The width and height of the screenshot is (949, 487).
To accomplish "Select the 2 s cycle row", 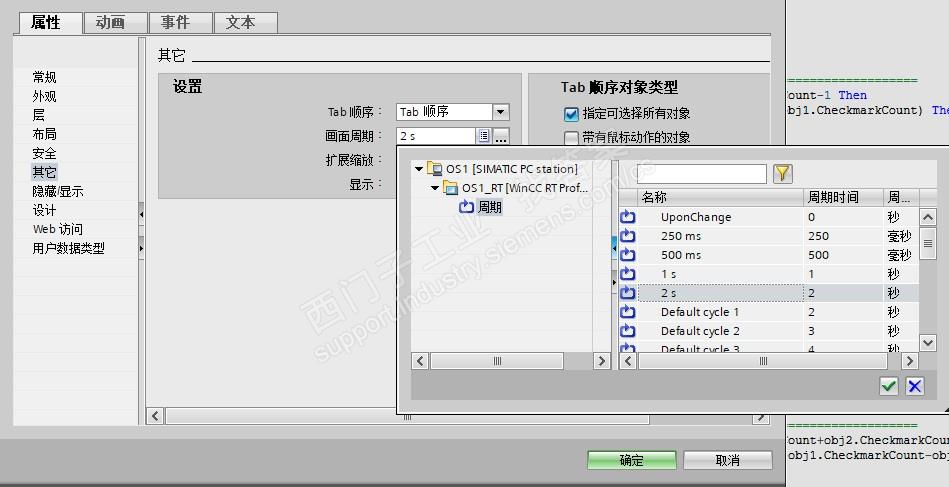I will 769,293.
